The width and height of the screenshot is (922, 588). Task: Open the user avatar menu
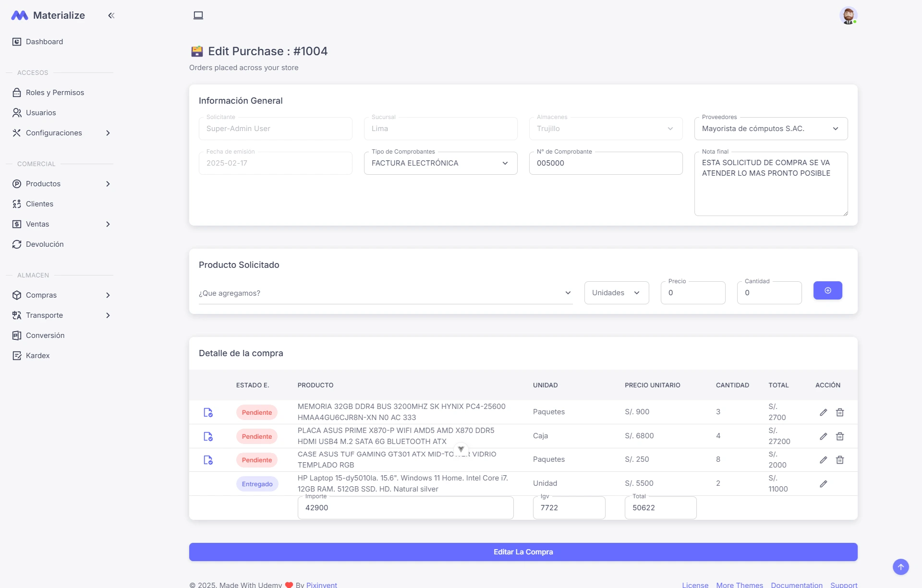[848, 15]
